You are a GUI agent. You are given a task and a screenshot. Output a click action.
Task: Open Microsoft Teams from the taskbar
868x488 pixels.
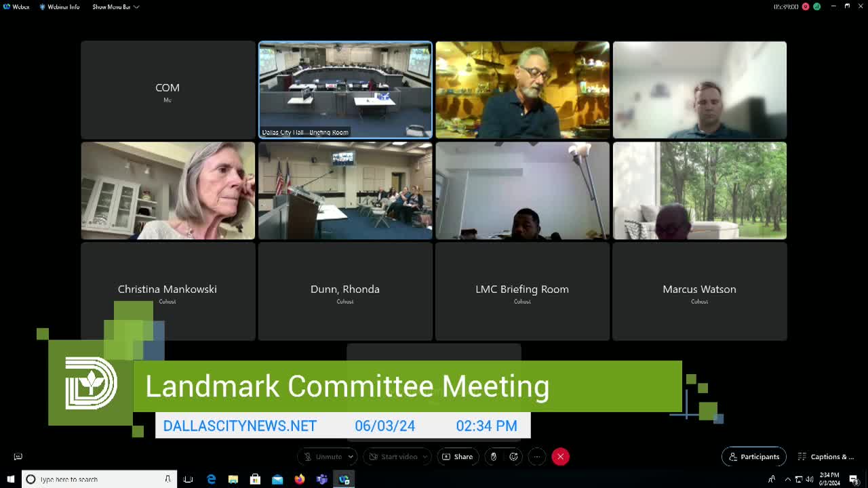(x=321, y=479)
